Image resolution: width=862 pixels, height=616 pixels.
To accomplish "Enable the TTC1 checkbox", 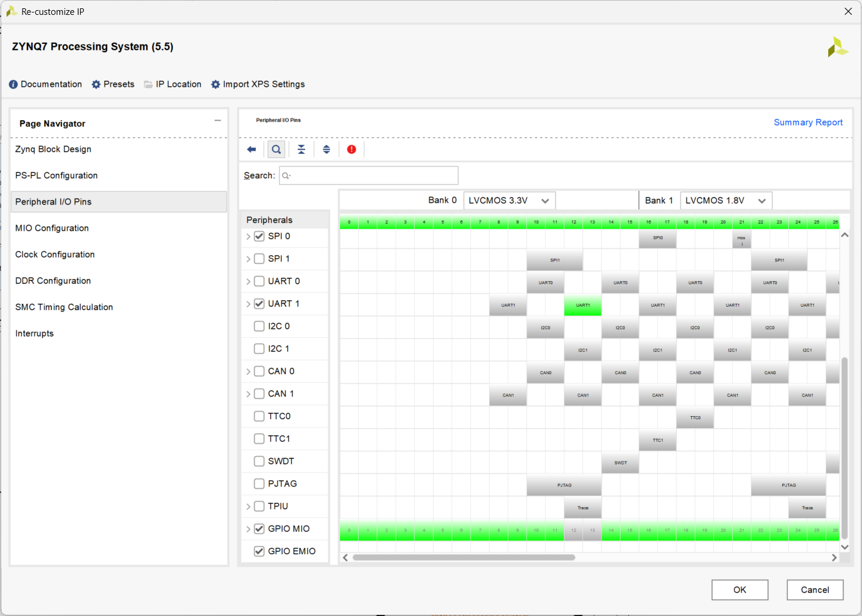I will point(259,439).
